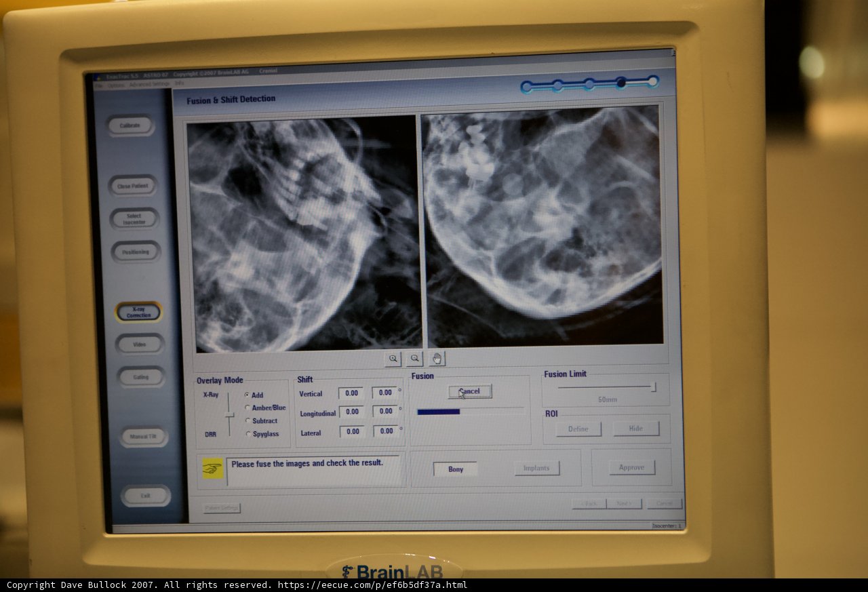Screen dimensions: 868x592
Task: Click the Next wizard button
Action: 625,504
